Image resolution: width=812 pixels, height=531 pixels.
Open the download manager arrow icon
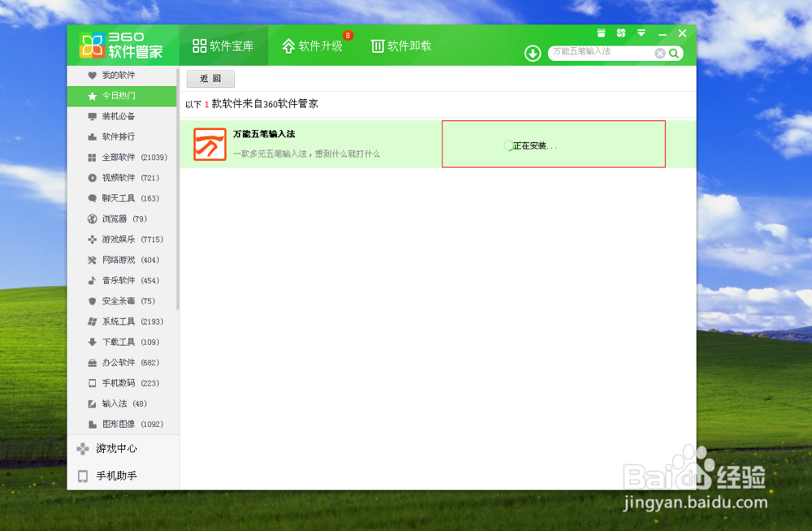pyautogui.click(x=533, y=54)
